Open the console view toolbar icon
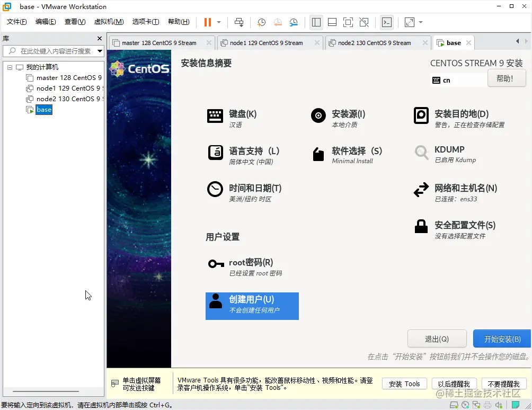 387,22
